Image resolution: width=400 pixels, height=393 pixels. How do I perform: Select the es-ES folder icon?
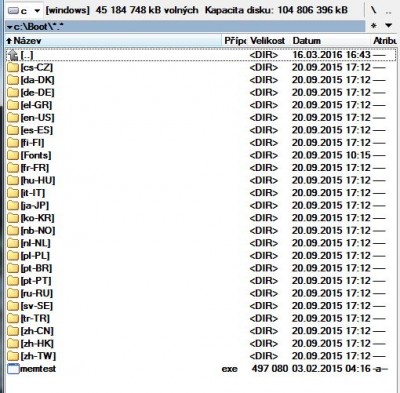pyautogui.click(x=13, y=130)
